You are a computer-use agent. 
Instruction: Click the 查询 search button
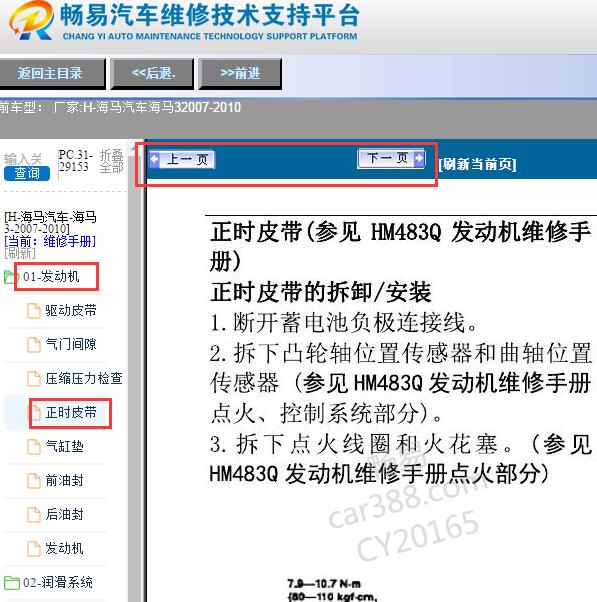pos(27,173)
